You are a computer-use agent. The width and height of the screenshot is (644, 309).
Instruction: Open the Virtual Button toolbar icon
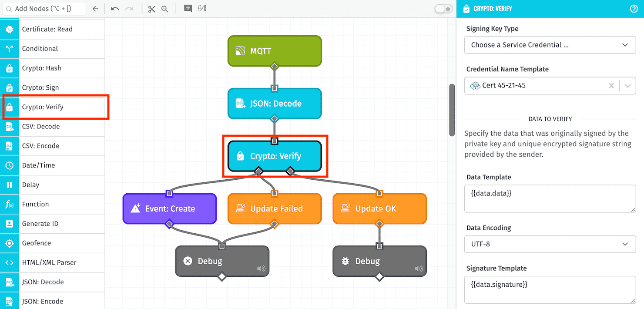188,8
